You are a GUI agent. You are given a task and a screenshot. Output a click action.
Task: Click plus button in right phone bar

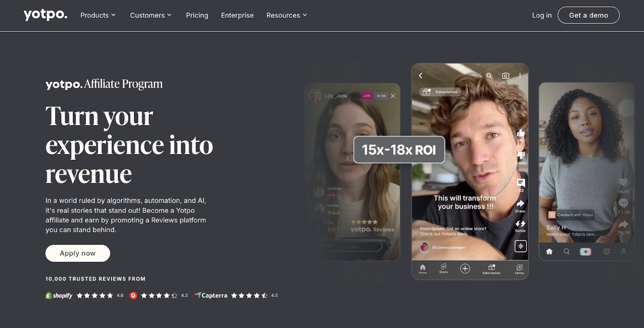click(586, 252)
